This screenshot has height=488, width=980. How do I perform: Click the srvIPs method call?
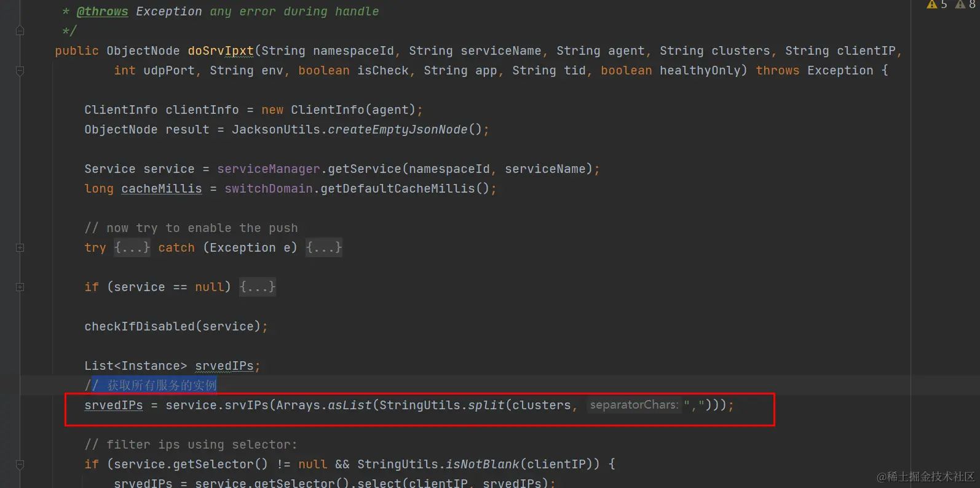(247, 406)
